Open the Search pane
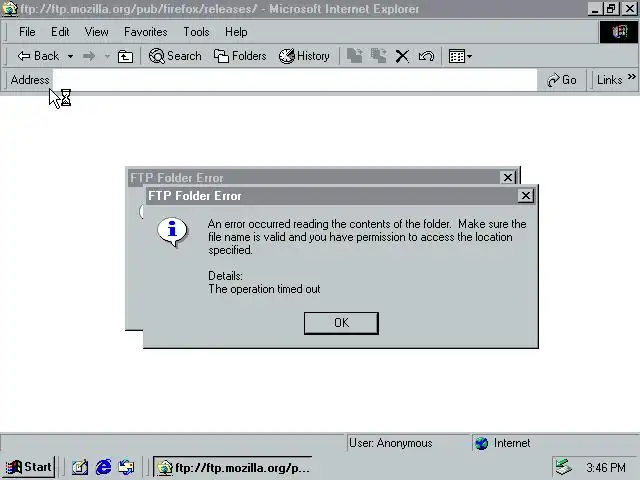 [x=175, y=56]
